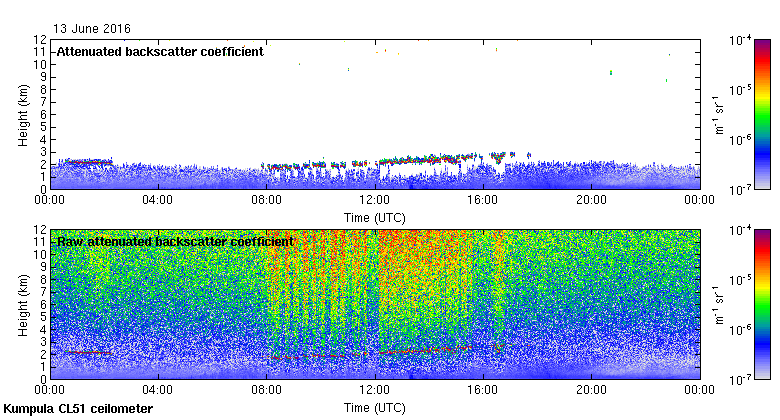The image size is (780, 420).
Task: Click the "Kumpula CL51 ceilometer" caption
Action: pyautogui.click(x=78, y=409)
